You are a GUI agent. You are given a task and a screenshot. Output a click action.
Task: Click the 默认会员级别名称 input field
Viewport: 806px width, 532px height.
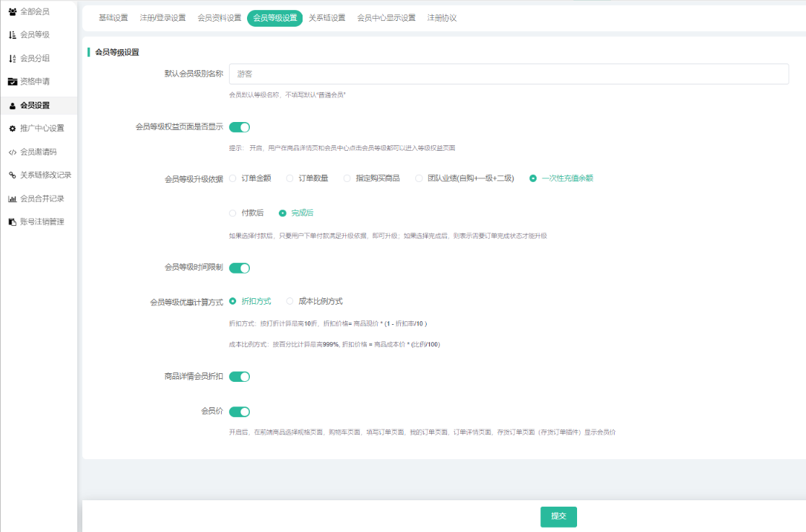508,74
